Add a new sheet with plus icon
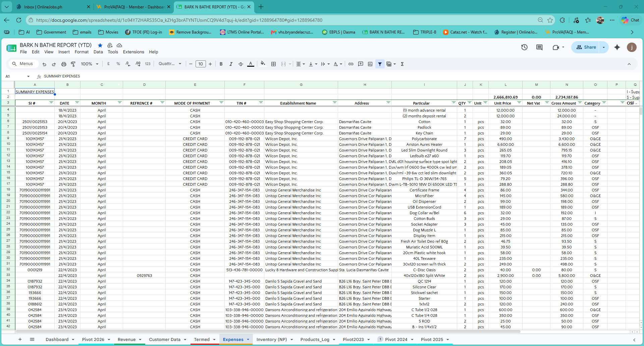 (20, 339)
